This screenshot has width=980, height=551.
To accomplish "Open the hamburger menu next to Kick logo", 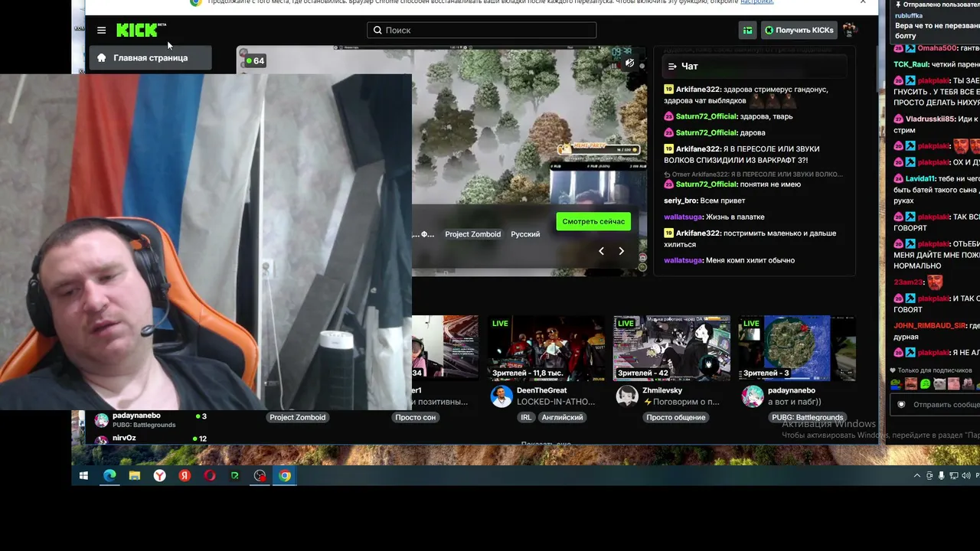I will tap(101, 30).
